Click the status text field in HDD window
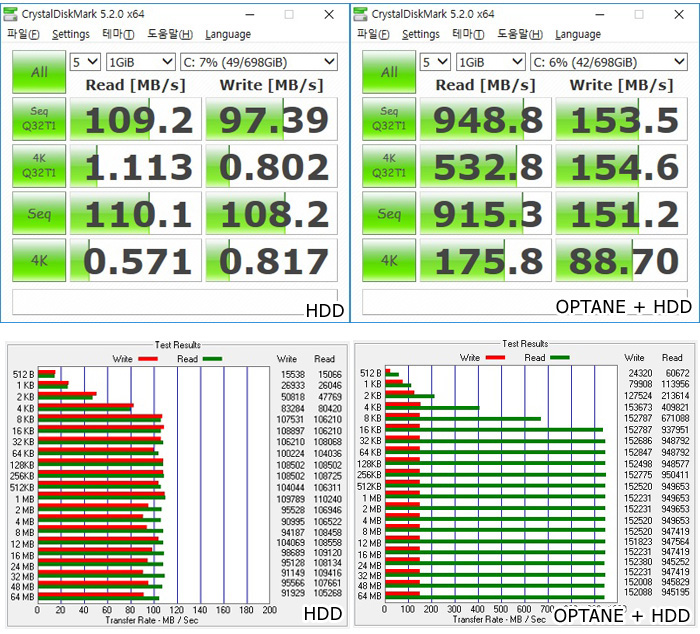Viewport: 700px width, 634px height. (x=175, y=302)
